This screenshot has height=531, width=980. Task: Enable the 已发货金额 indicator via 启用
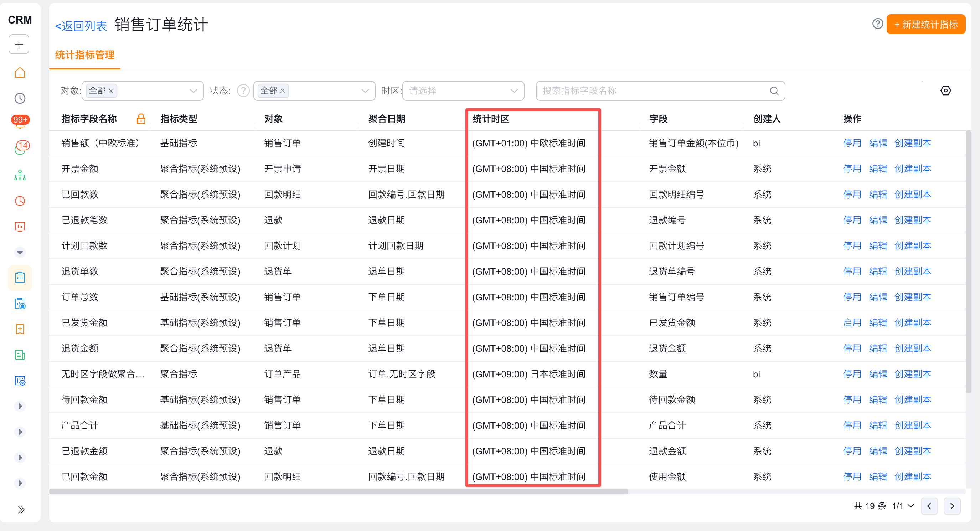851,323
